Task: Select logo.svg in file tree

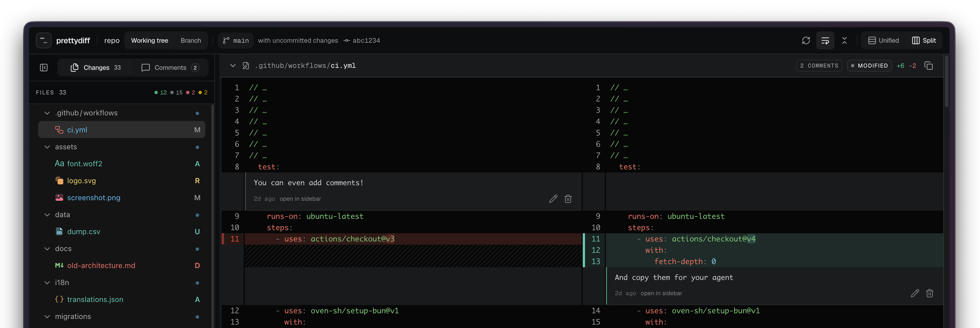Action: [x=121, y=181]
